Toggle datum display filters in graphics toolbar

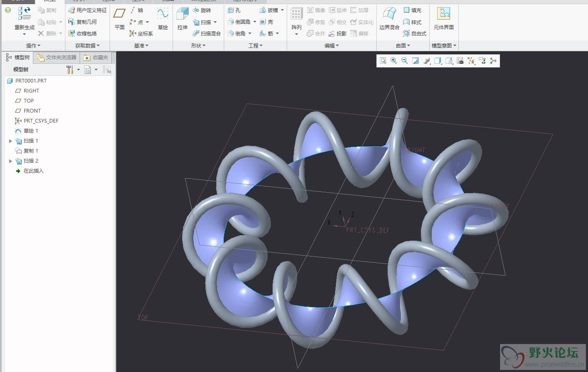(471, 61)
